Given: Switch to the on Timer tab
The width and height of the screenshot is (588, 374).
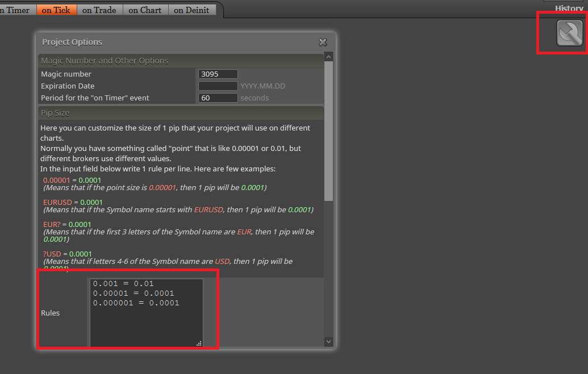Looking at the screenshot, I should pyautogui.click(x=16, y=10).
